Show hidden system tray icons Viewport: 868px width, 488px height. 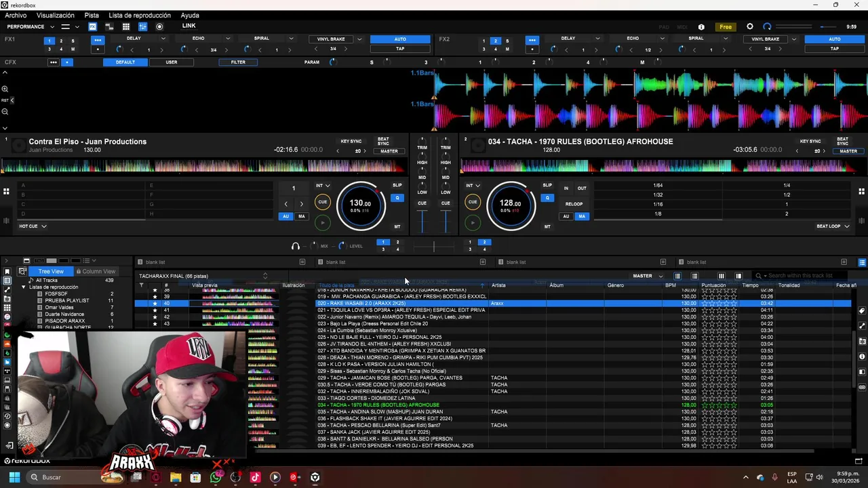click(x=746, y=477)
